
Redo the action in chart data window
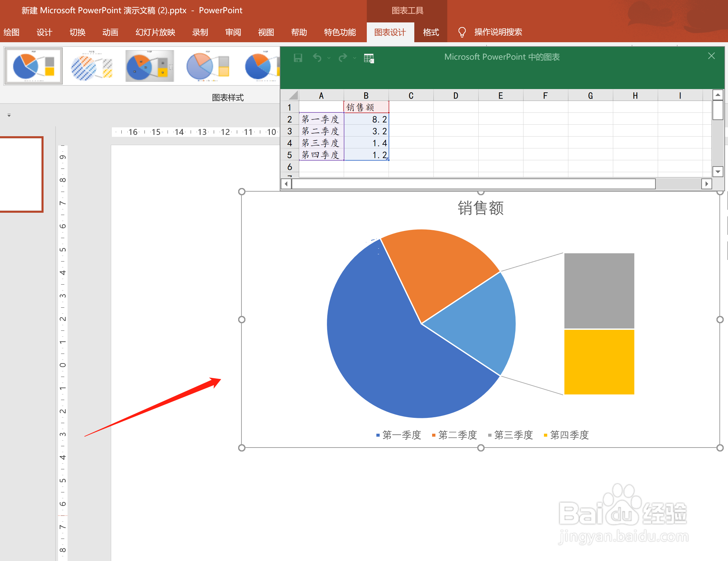pyautogui.click(x=343, y=58)
